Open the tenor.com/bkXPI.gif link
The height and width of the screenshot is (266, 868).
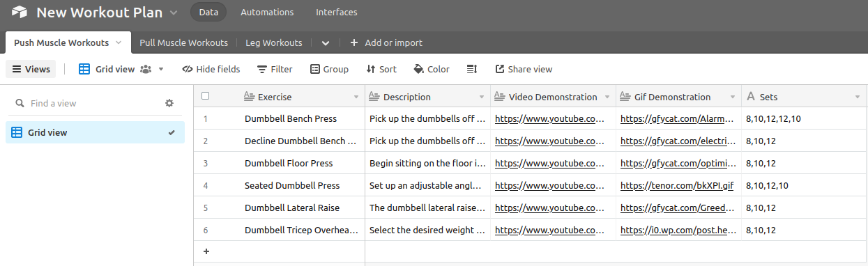pyautogui.click(x=677, y=186)
